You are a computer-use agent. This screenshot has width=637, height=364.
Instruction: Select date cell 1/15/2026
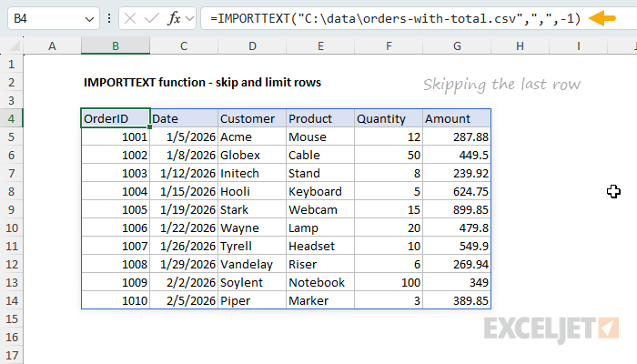point(184,191)
